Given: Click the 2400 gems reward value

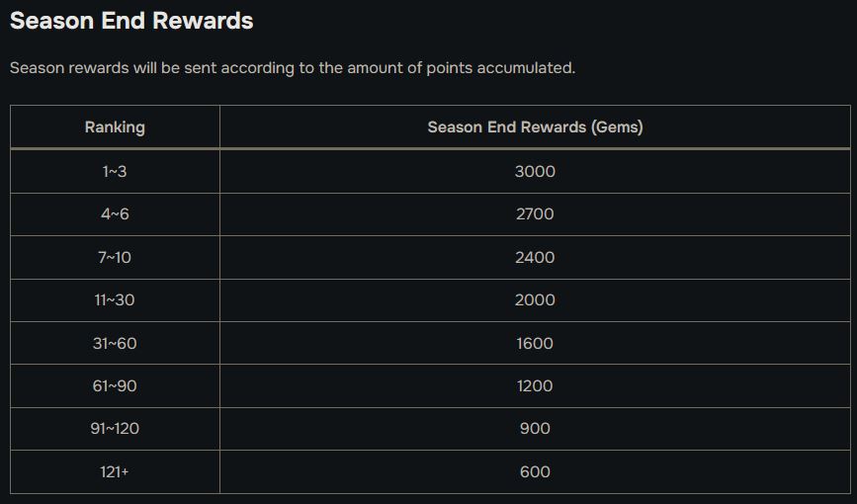Looking at the screenshot, I should click(535, 258).
